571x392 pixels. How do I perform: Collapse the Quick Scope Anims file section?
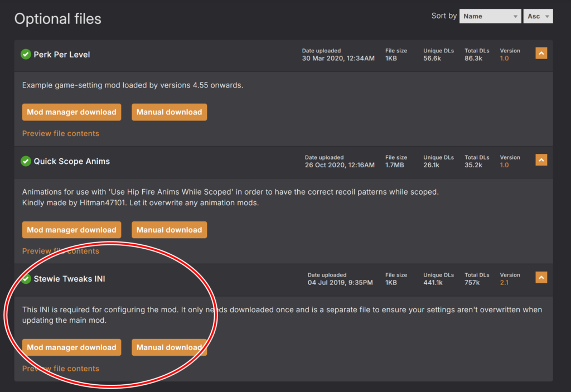541,159
